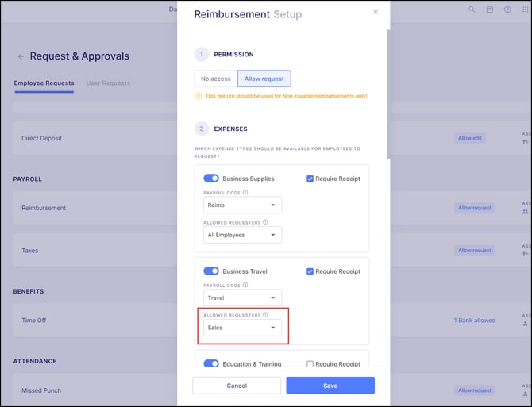Click assignee icon on Taxes row

tap(526, 254)
